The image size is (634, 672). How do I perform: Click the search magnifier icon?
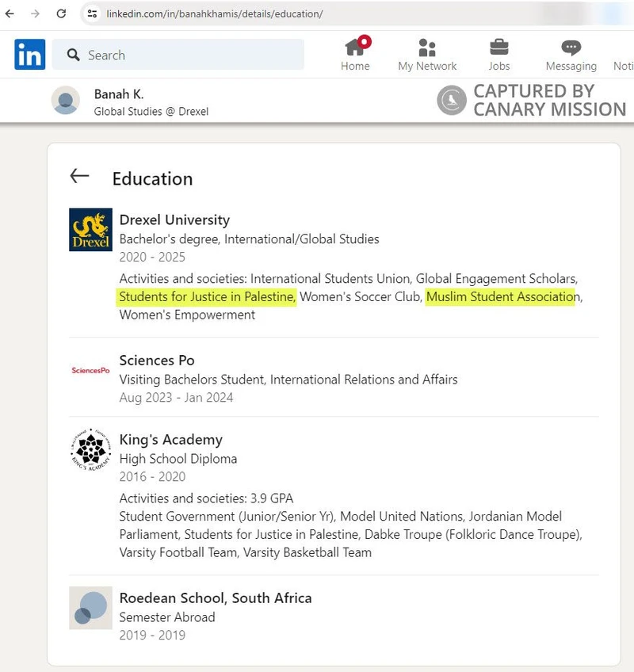[73, 55]
